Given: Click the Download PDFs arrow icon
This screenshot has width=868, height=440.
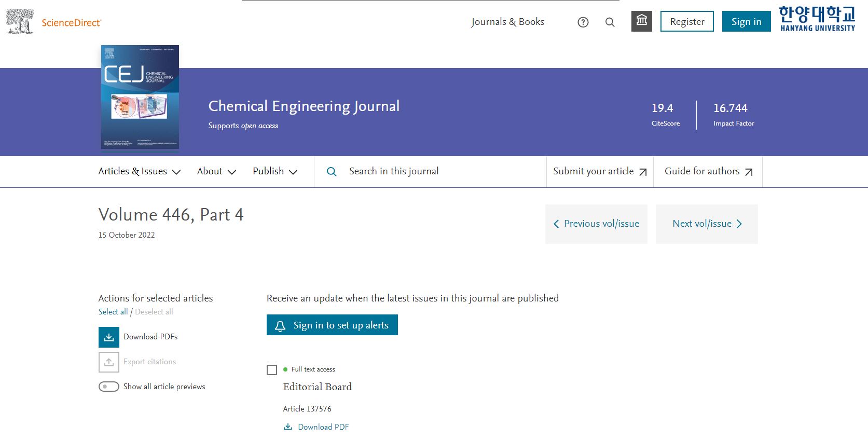Looking at the screenshot, I should (x=109, y=337).
